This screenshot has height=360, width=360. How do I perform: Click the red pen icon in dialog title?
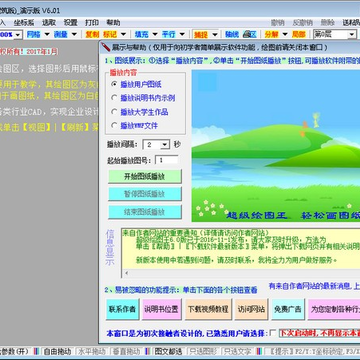[106, 47]
